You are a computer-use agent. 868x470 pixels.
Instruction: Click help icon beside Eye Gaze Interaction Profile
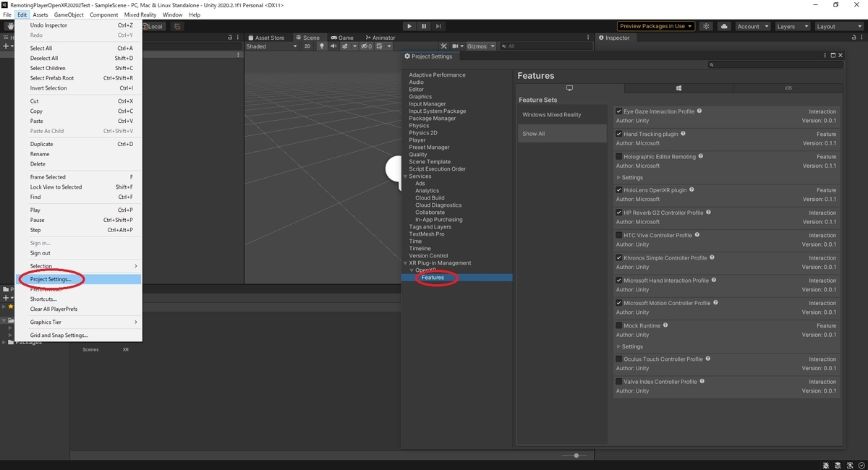[699, 111]
